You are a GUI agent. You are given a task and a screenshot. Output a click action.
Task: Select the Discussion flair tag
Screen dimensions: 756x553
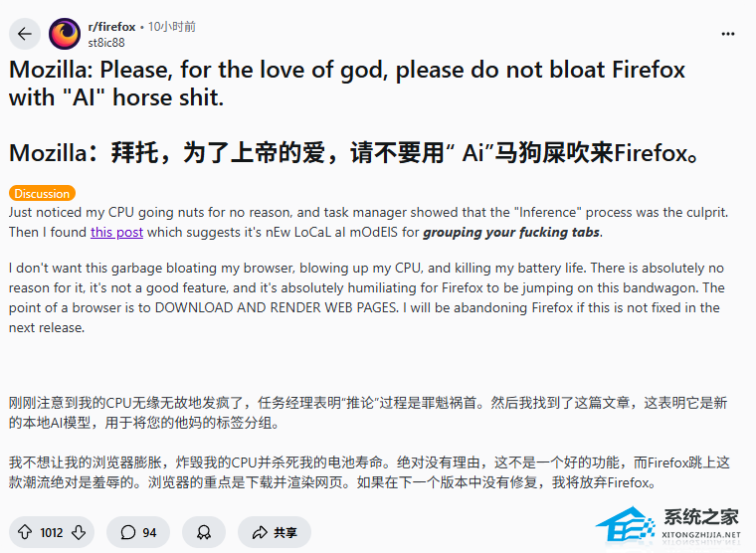42,194
